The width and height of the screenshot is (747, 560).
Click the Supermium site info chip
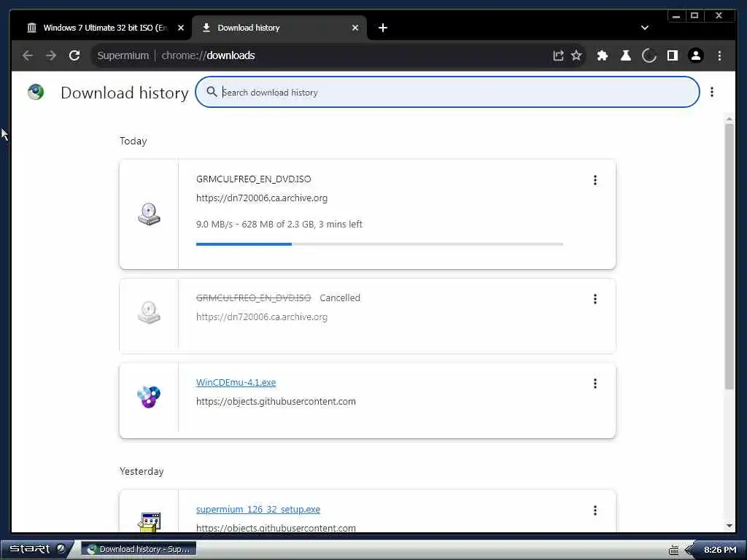coord(123,55)
